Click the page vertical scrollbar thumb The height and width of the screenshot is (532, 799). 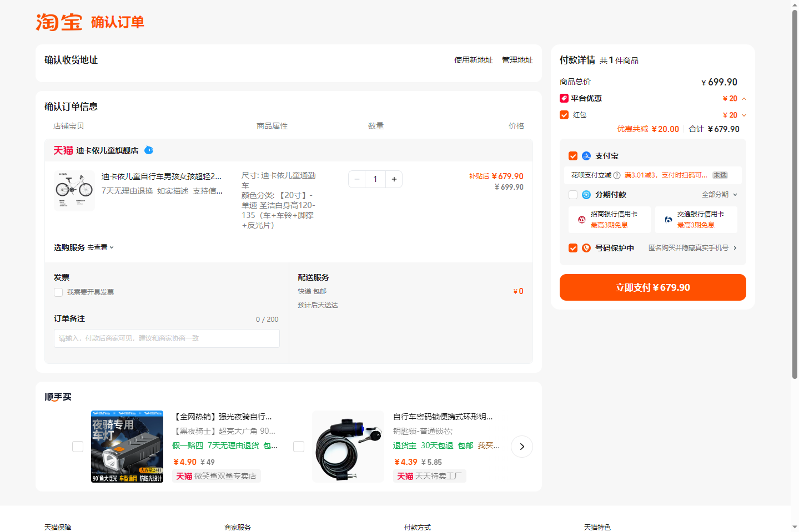[795, 194]
